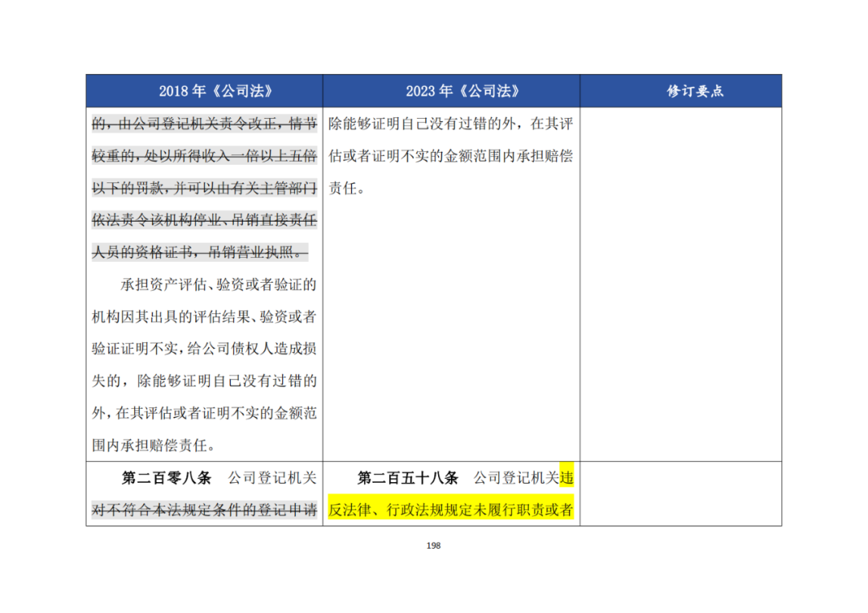Image resolution: width=868 pixels, height=613 pixels.
Task: Click the "修订要点" column header
Action: coord(694,91)
